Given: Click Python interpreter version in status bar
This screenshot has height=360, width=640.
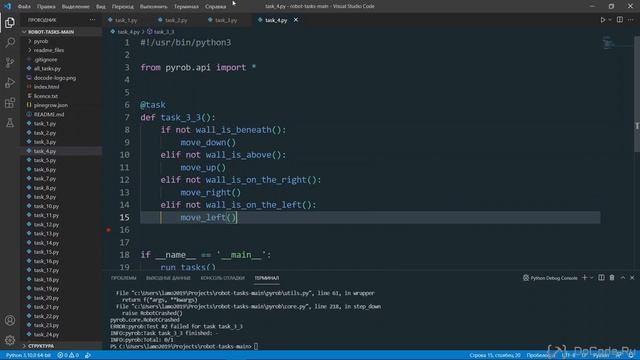Looking at the screenshot, I should [x=28, y=355].
